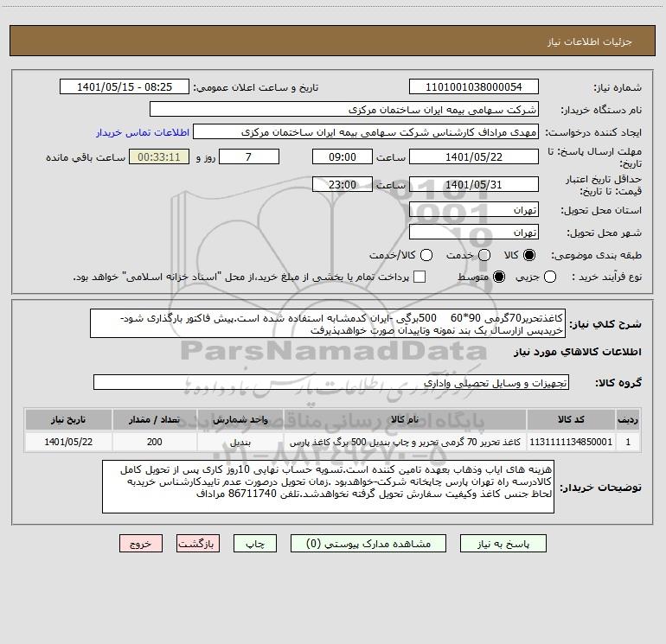Click the remaining days field showing 7
Image resolution: width=666 pixels, height=644 pixels.
[x=249, y=157]
